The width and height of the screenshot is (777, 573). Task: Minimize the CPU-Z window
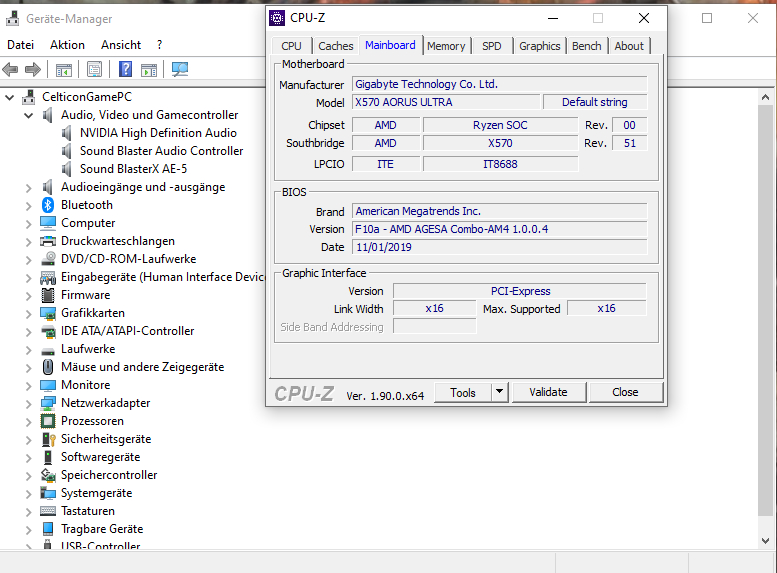coord(553,18)
